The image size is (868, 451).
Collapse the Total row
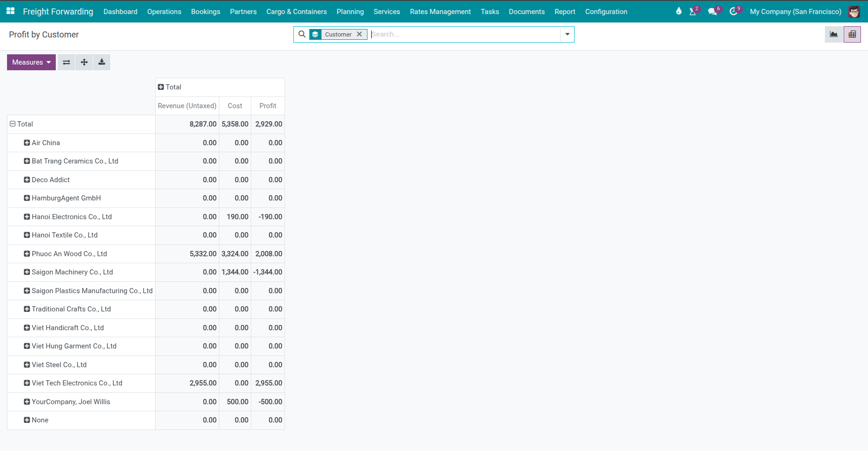[12, 124]
